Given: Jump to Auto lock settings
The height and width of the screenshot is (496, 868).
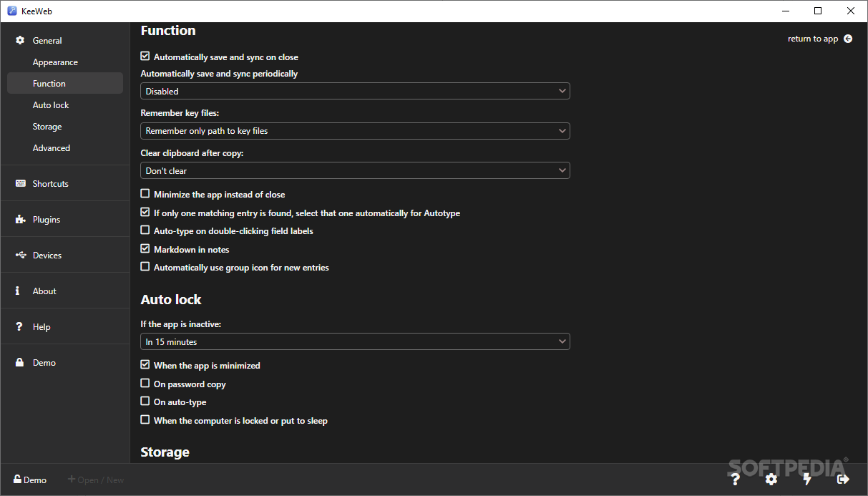Looking at the screenshot, I should 65,105.
